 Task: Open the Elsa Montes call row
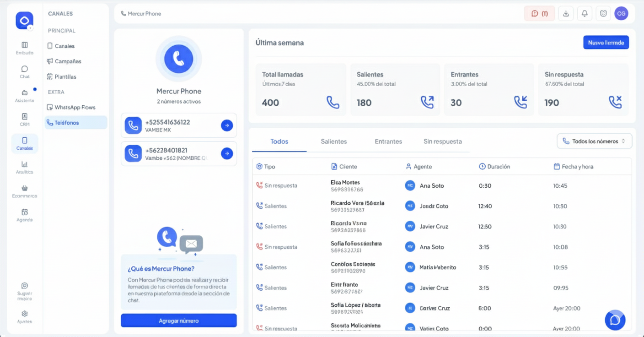(346, 185)
